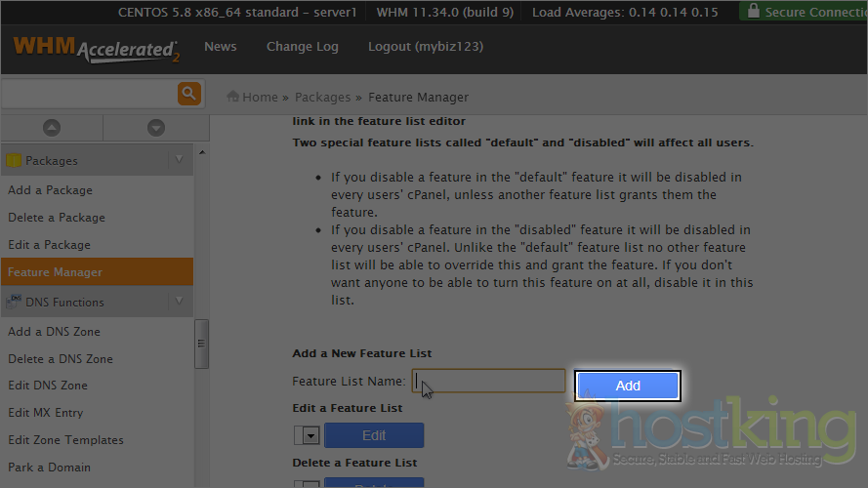Image resolution: width=868 pixels, height=488 pixels.
Task: Click the yellow Packages section icon
Action: click(14, 160)
